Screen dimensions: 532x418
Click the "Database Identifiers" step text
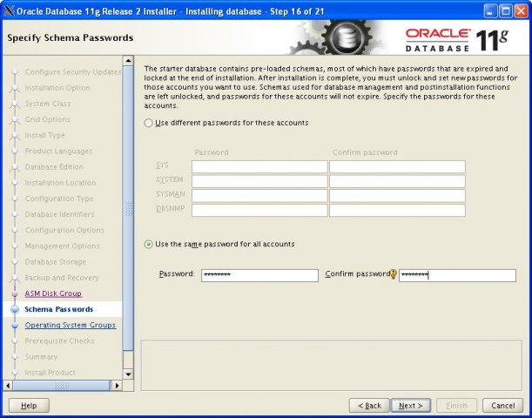pyautogui.click(x=59, y=214)
